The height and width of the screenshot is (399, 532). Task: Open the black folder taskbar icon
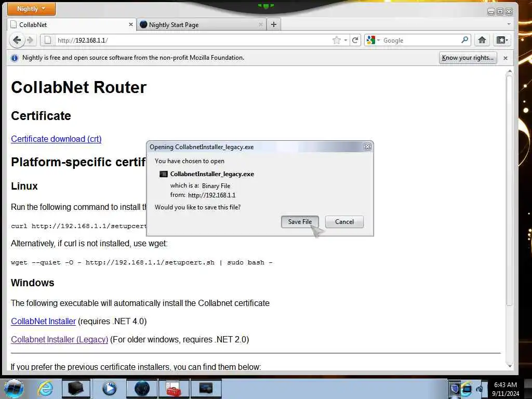pos(75,389)
